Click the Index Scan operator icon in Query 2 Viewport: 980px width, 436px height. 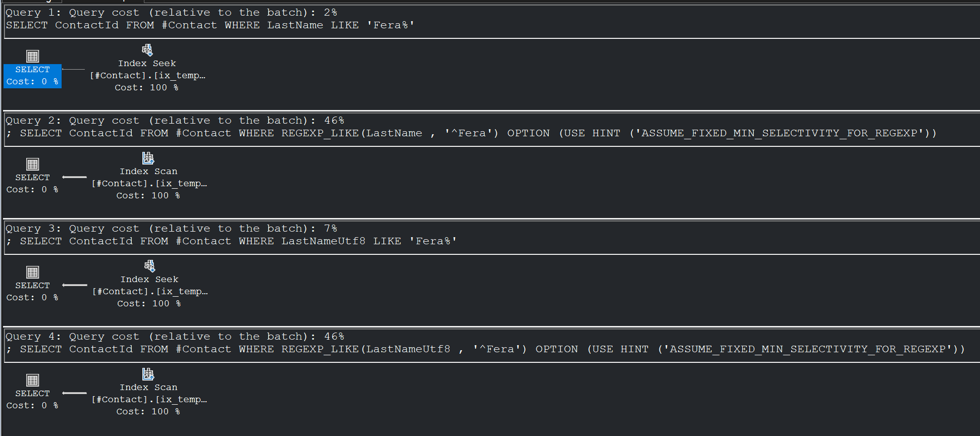[x=148, y=157]
